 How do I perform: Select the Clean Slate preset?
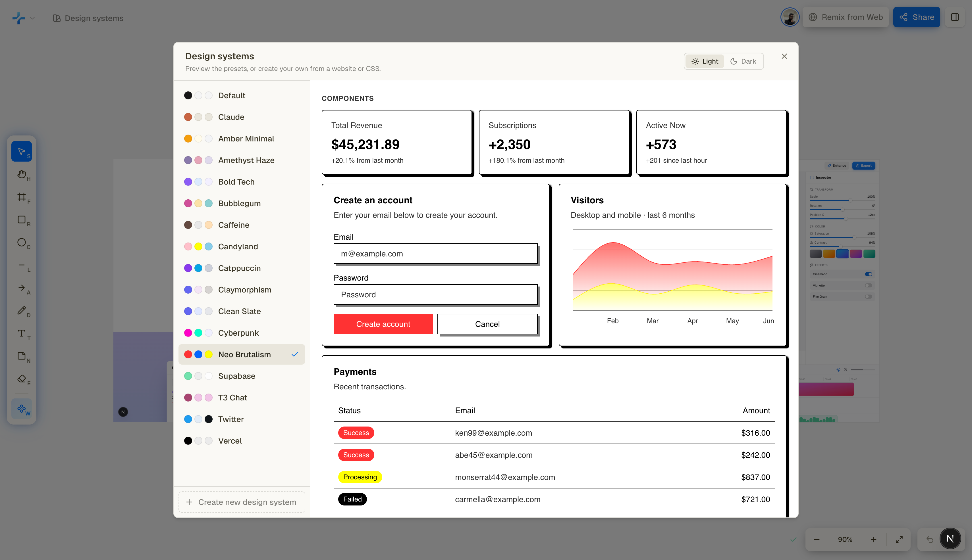[242, 311]
